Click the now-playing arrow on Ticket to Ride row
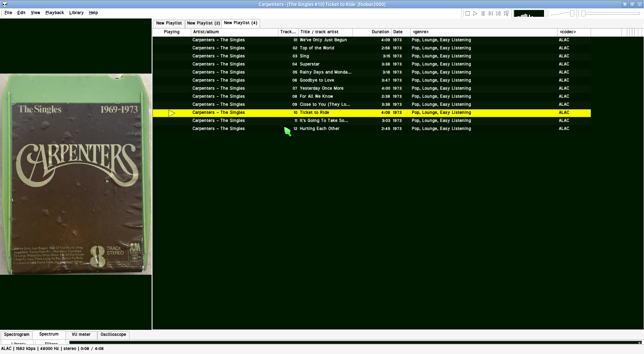644x354 pixels. coord(172,113)
